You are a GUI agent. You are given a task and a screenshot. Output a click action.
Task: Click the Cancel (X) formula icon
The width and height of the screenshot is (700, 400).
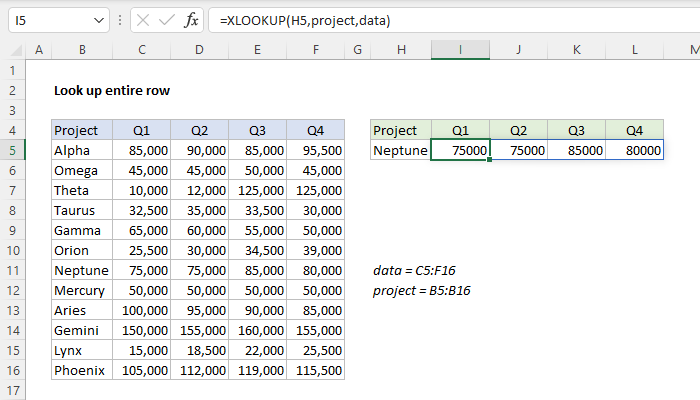[143, 21]
